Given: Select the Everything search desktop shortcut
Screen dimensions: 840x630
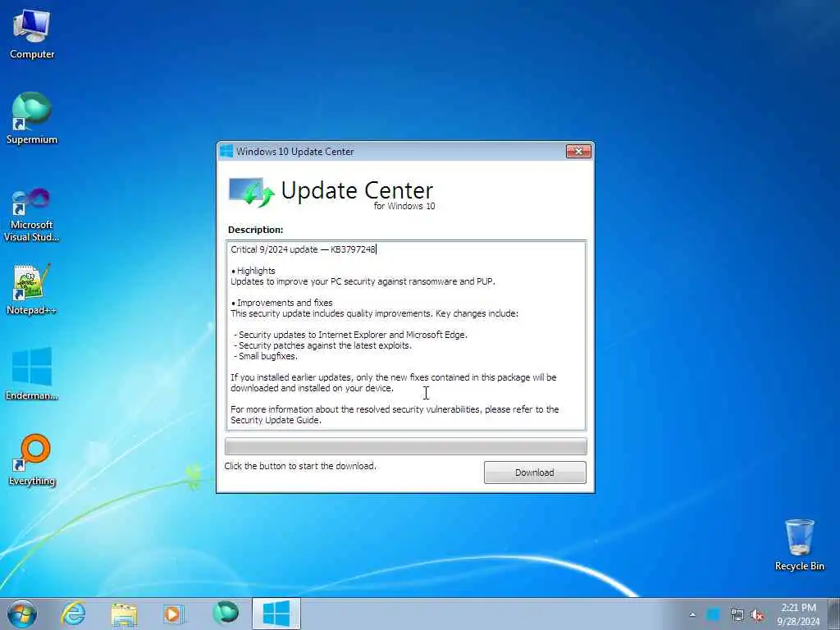Looking at the screenshot, I should [x=32, y=460].
